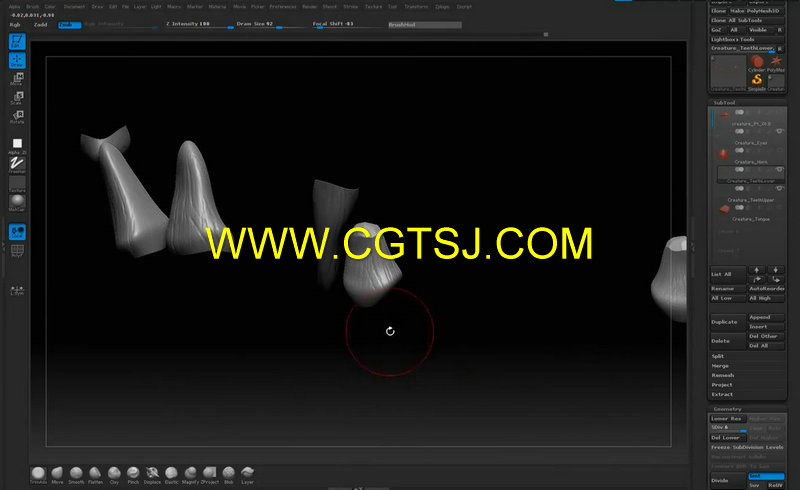Select the ZProject brush in the bottom shelf
Screen dimensions: 800x490
click(210, 475)
